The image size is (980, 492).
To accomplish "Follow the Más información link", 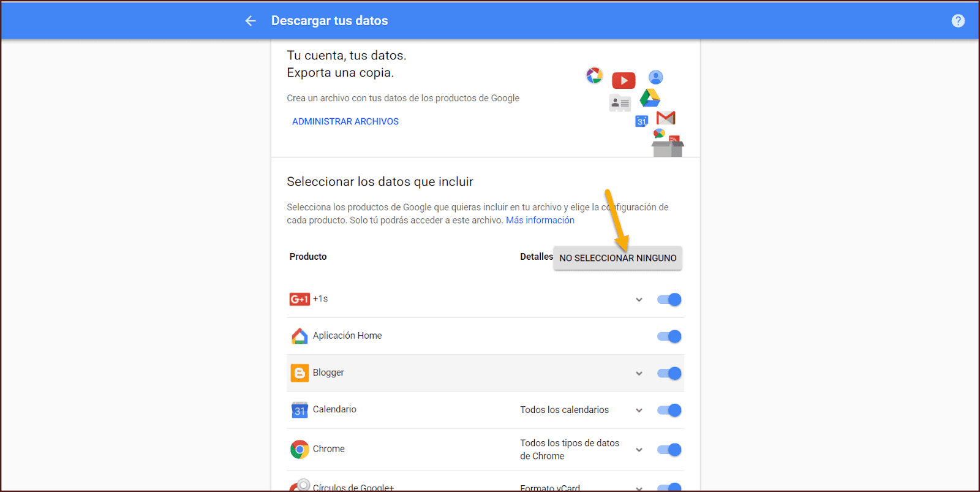I will [540, 220].
